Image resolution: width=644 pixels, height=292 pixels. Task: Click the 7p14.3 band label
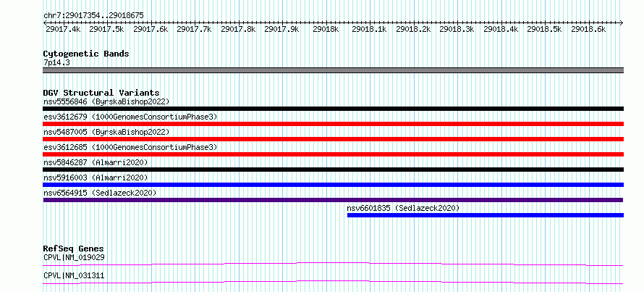click(x=56, y=62)
